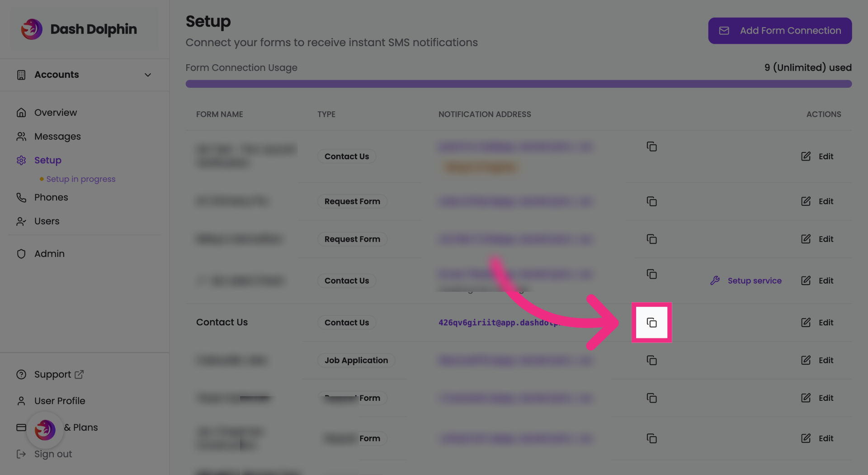Sign out of the account
The width and height of the screenshot is (868, 475).
(53, 454)
